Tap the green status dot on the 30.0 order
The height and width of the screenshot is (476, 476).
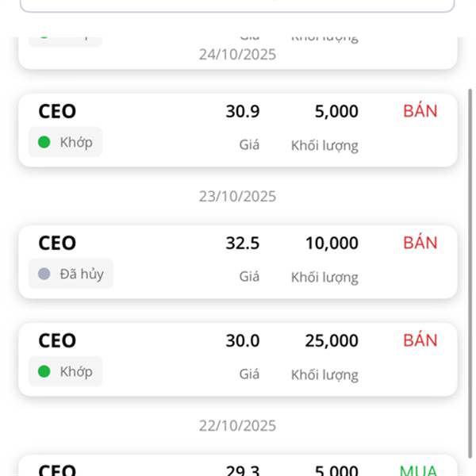click(44, 371)
